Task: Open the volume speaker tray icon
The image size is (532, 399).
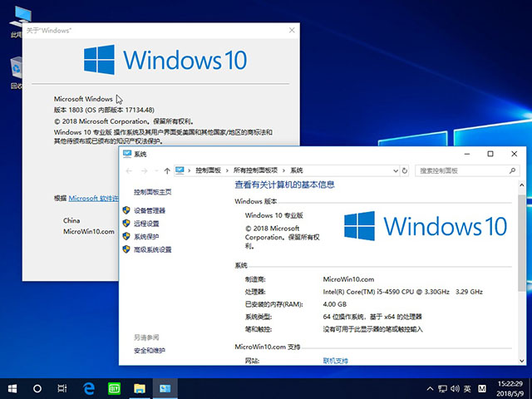Action: (455, 388)
